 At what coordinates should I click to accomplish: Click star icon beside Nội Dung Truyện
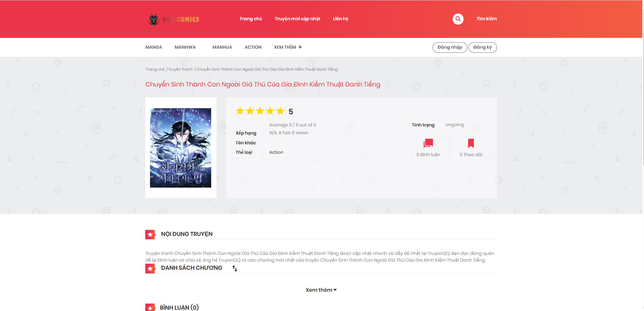150,234
